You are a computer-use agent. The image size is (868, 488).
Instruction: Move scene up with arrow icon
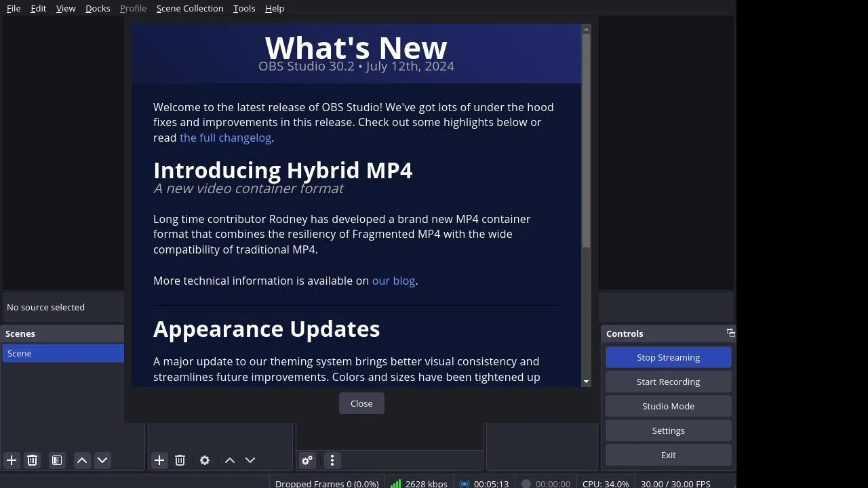click(x=82, y=460)
